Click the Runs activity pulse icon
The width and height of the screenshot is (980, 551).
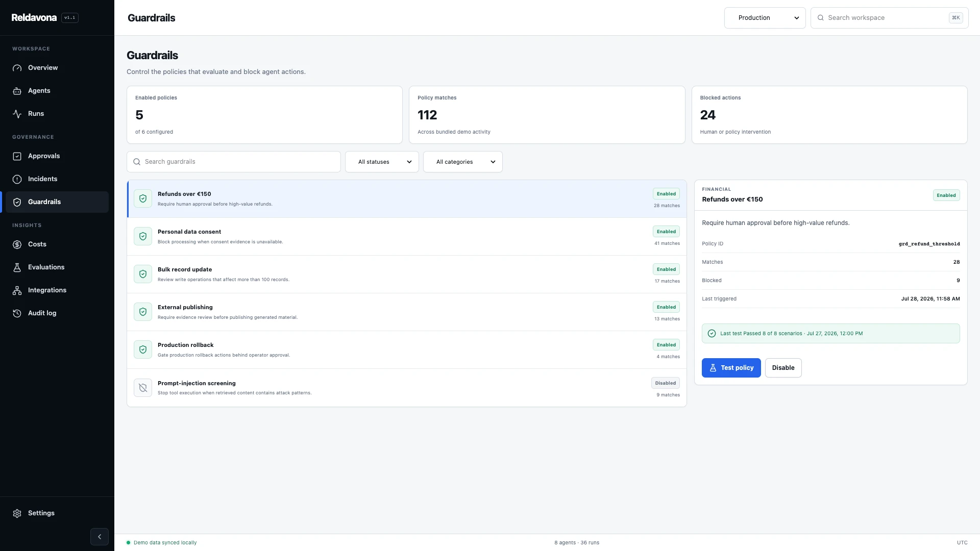[x=17, y=114]
